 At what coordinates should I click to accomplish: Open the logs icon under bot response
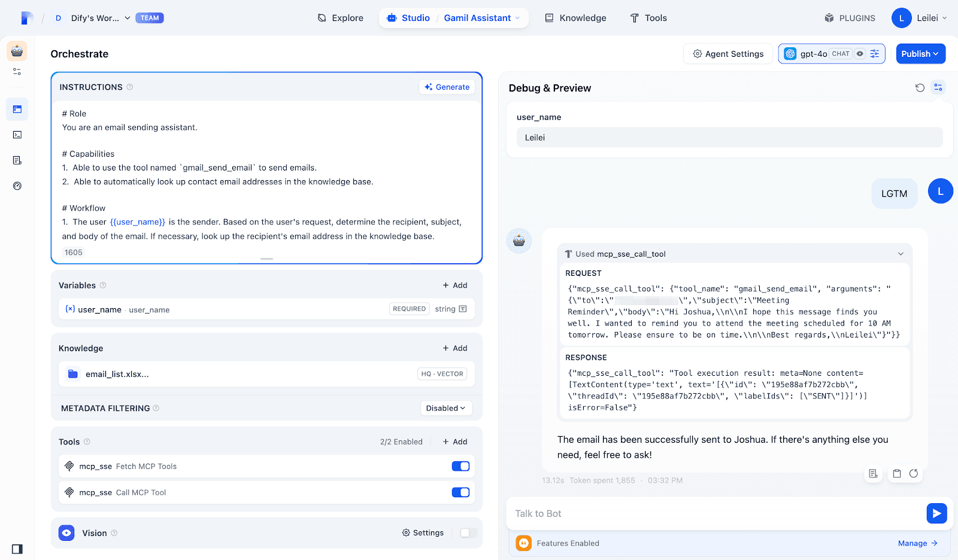click(873, 474)
